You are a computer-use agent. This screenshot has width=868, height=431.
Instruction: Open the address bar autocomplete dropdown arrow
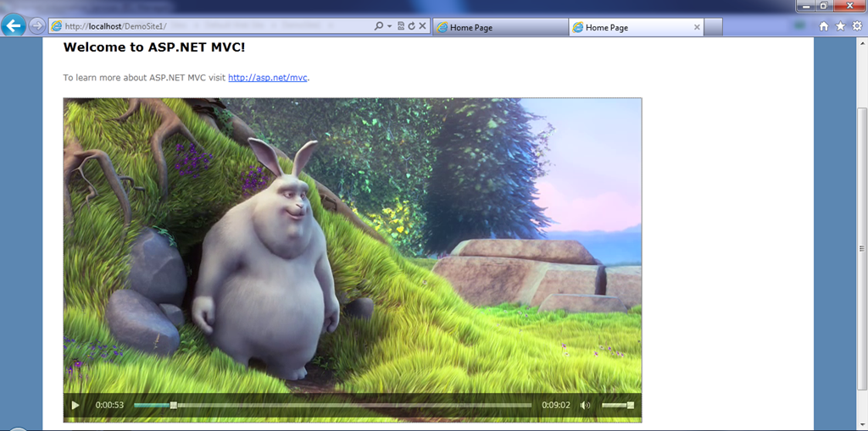389,26
